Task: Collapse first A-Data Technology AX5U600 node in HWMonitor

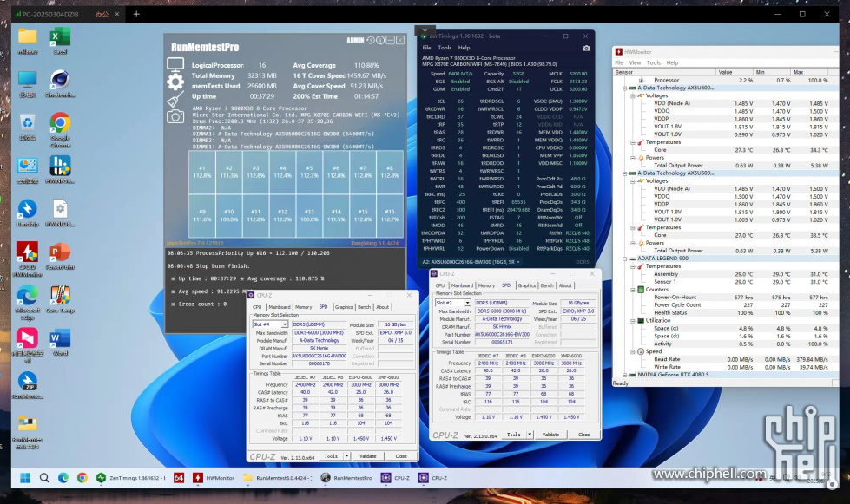Action: pos(624,88)
